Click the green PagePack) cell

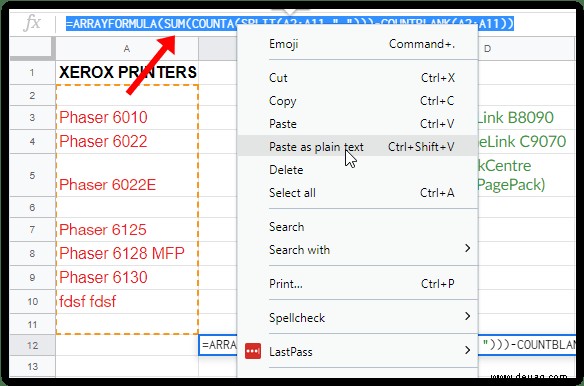tap(526, 175)
